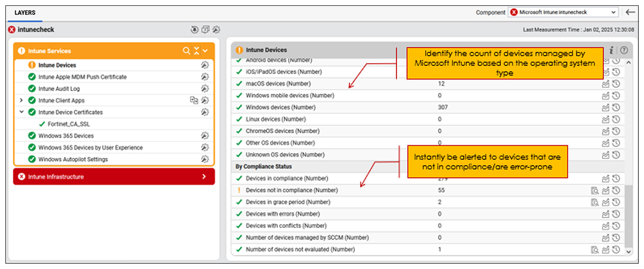The image size is (644, 269).
Task: Select Windows 365 Devices by User Experience
Action: 91,147
